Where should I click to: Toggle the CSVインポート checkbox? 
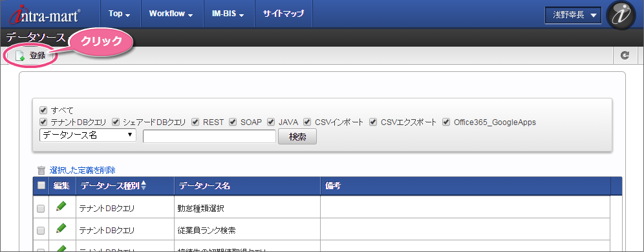[306, 122]
